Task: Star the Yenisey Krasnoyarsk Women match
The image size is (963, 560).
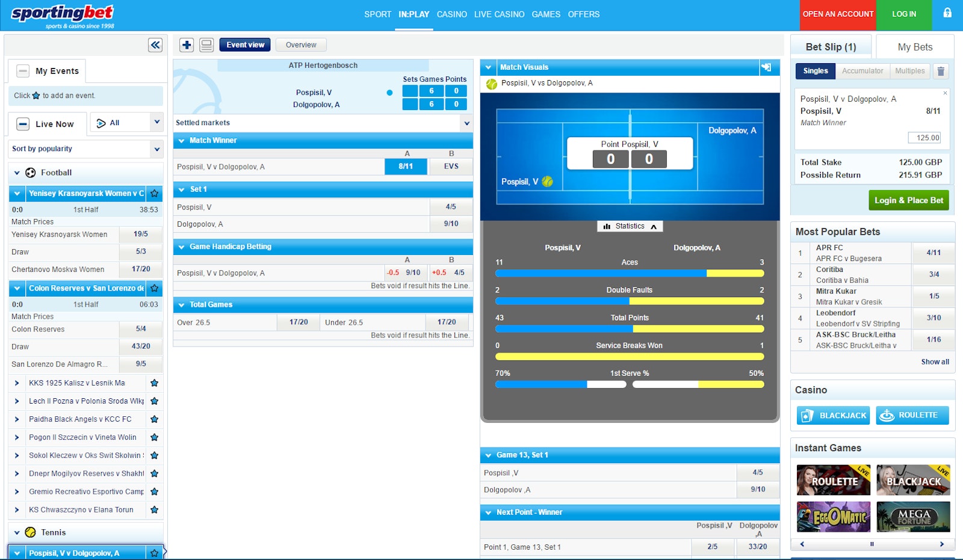Action: pyautogui.click(x=155, y=194)
